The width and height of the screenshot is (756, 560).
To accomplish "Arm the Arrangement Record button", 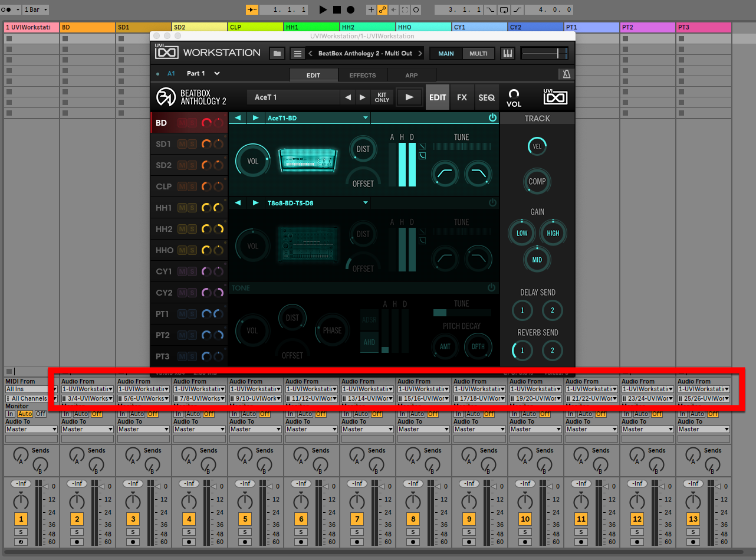I will pyautogui.click(x=350, y=9).
